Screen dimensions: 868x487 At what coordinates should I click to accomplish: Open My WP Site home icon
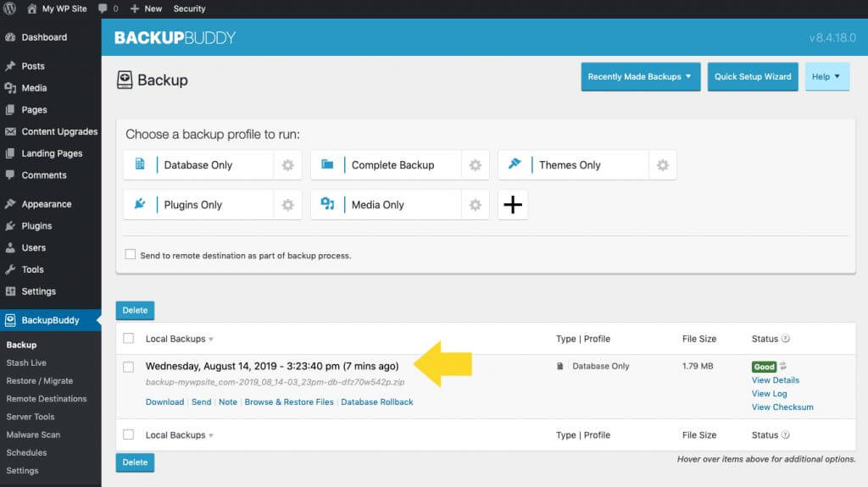tap(32, 8)
